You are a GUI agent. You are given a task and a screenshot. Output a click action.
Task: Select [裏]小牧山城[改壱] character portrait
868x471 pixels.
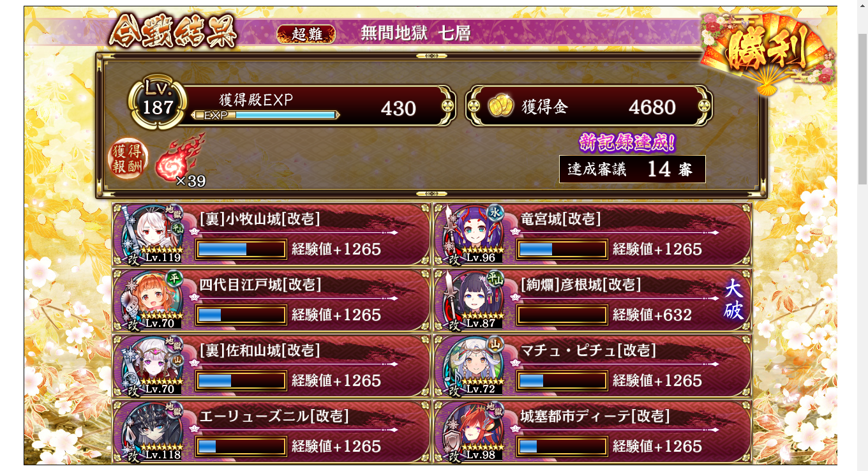click(153, 234)
